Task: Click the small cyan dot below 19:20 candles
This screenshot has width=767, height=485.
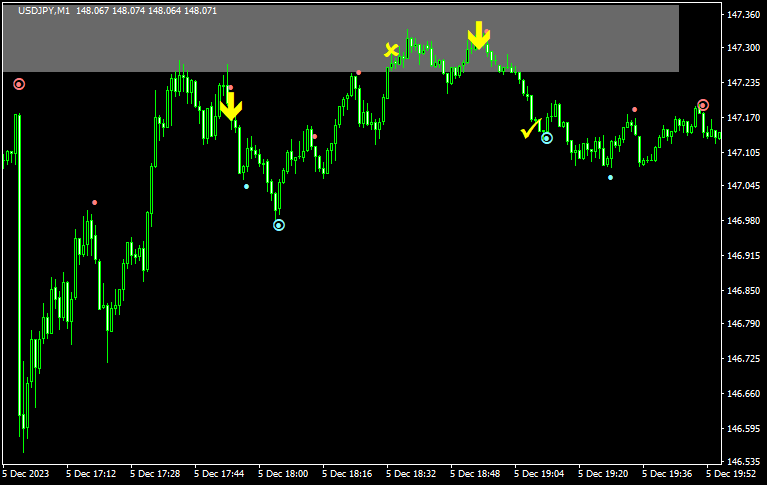Action: pos(610,178)
